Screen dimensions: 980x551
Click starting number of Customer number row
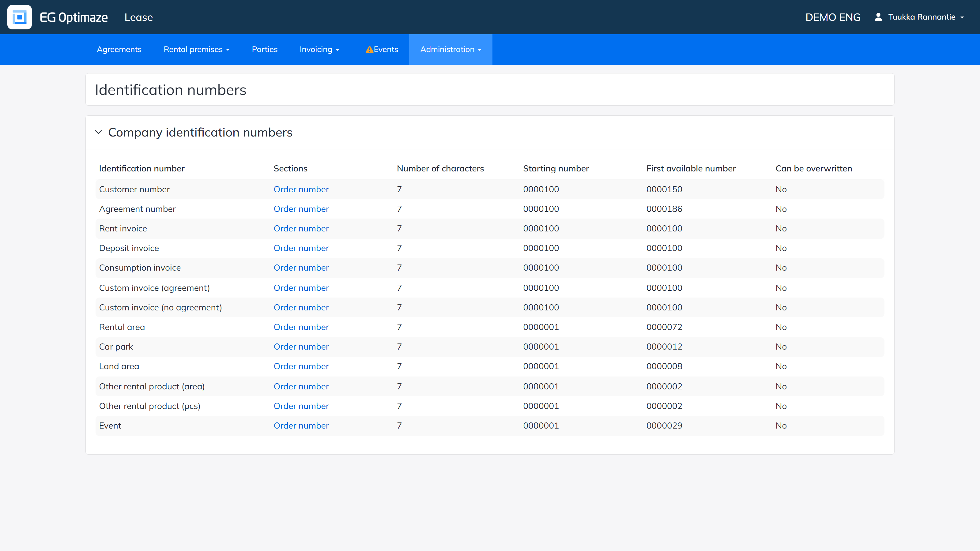pos(541,189)
